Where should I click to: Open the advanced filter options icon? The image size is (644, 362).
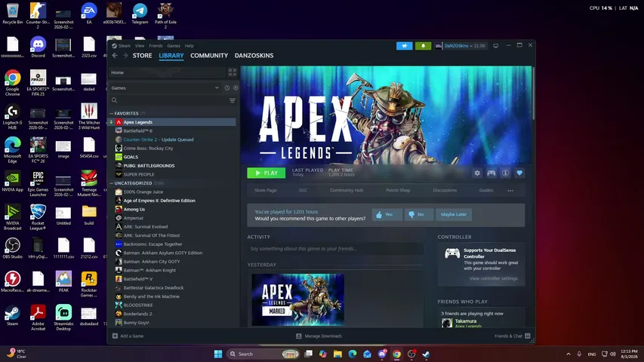click(x=233, y=100)
